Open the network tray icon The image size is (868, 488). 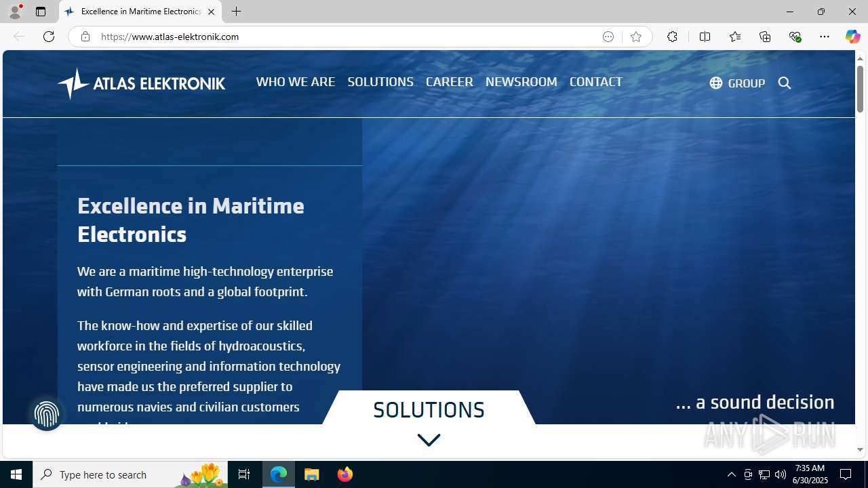click(764, 474)
